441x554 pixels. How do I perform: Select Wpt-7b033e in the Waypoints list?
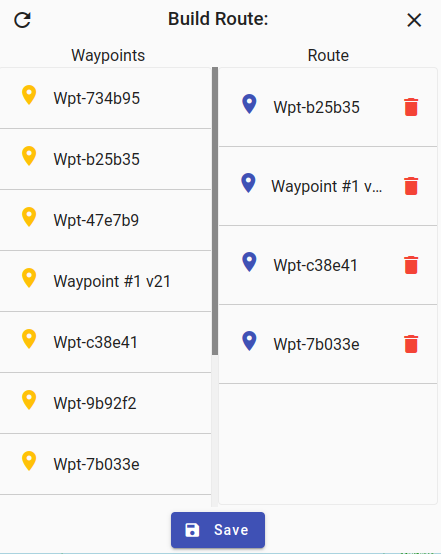[x=105, y=464]
